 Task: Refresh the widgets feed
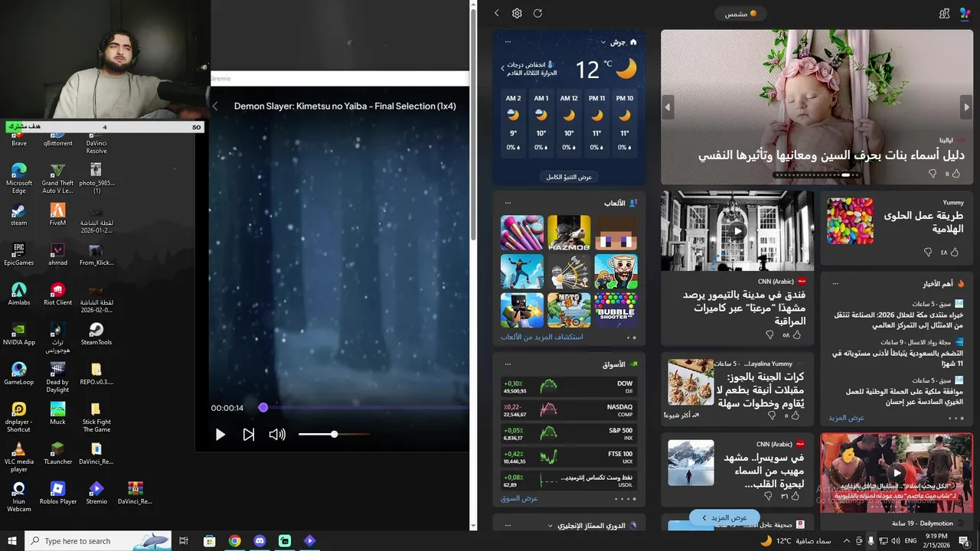pyautogui.click(x=537, y=14)
